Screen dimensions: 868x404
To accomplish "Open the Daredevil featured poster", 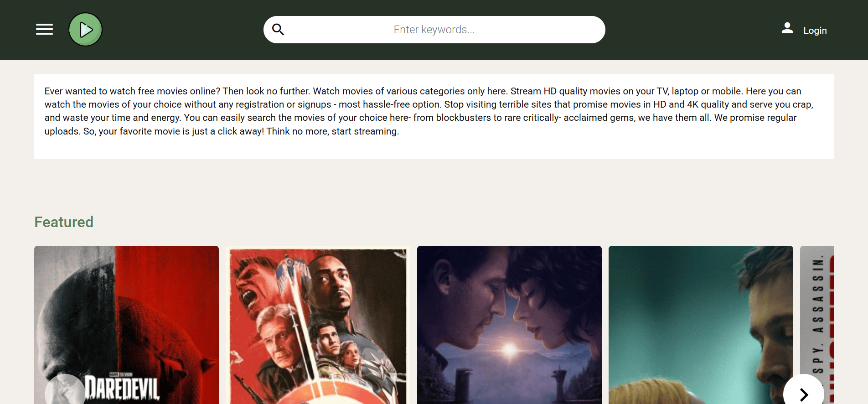I will (126, 325).
